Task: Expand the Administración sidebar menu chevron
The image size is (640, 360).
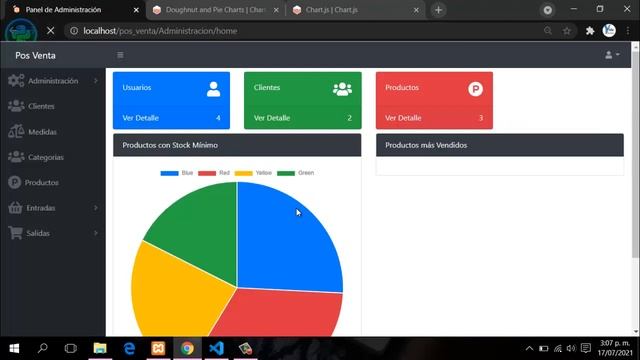Action: (96, 81)
